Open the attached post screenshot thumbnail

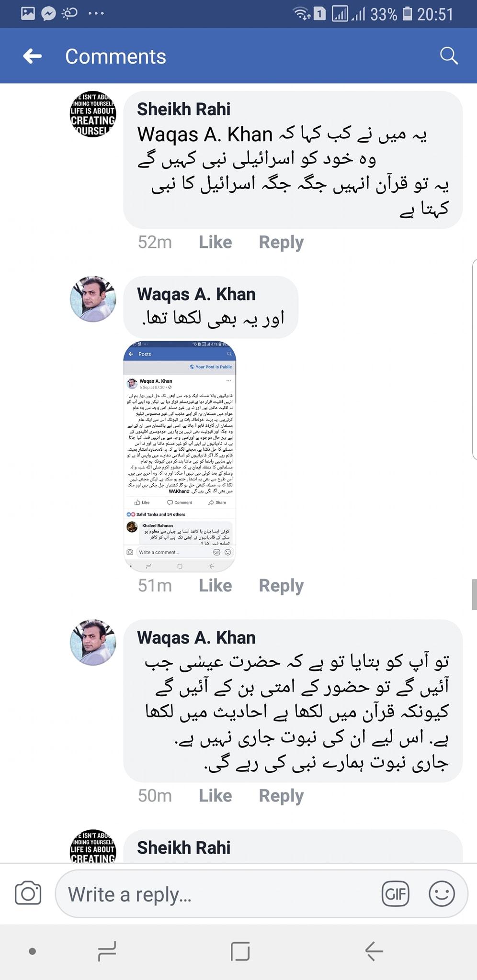[x=180, y=456]
